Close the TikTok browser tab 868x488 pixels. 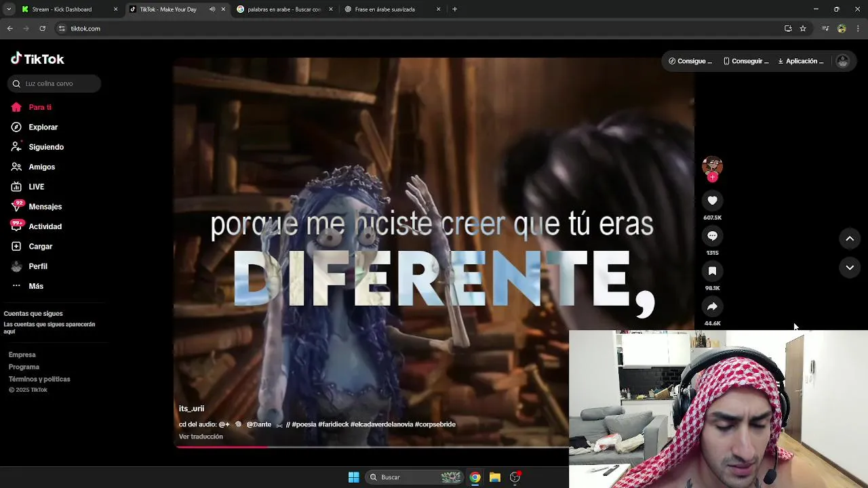223,9
